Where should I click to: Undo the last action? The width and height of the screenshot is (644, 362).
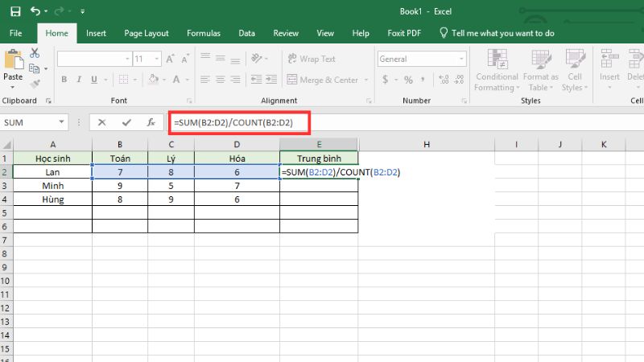tap(35, 12)
